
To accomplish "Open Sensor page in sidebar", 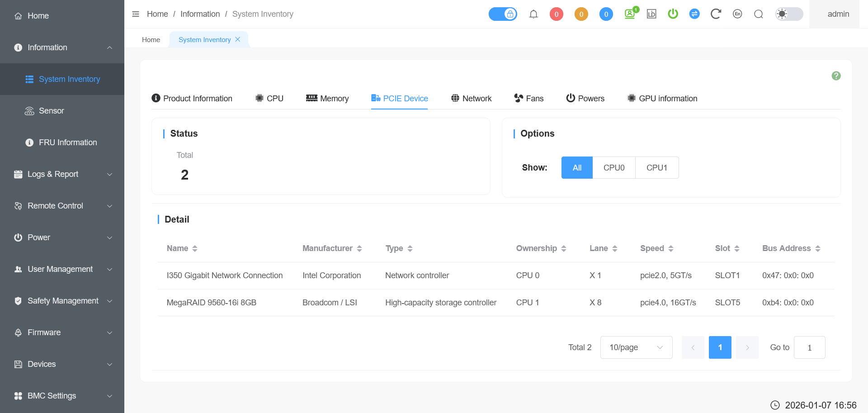I will (51, 111).
